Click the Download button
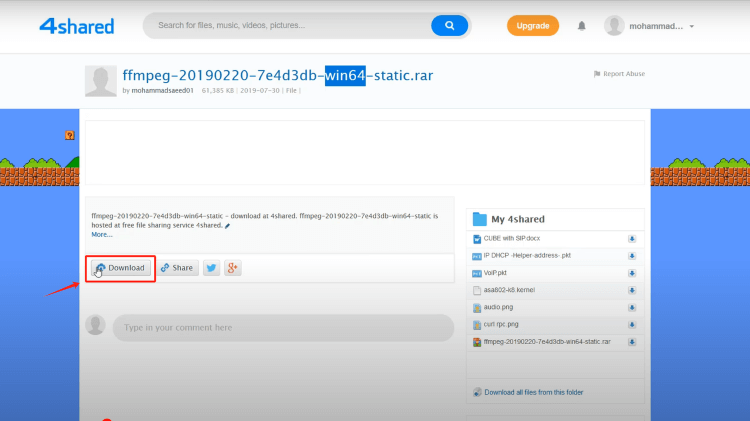This screenshot has width=750, height=421. pyautogui.click(x=121, y=268)
